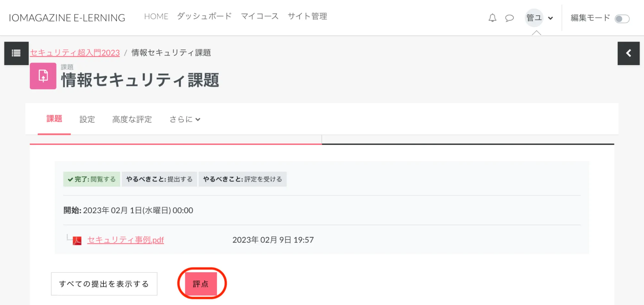Click the user avatar 管ユ
This screenshot has height=305, width=644.
coord(534,18)
